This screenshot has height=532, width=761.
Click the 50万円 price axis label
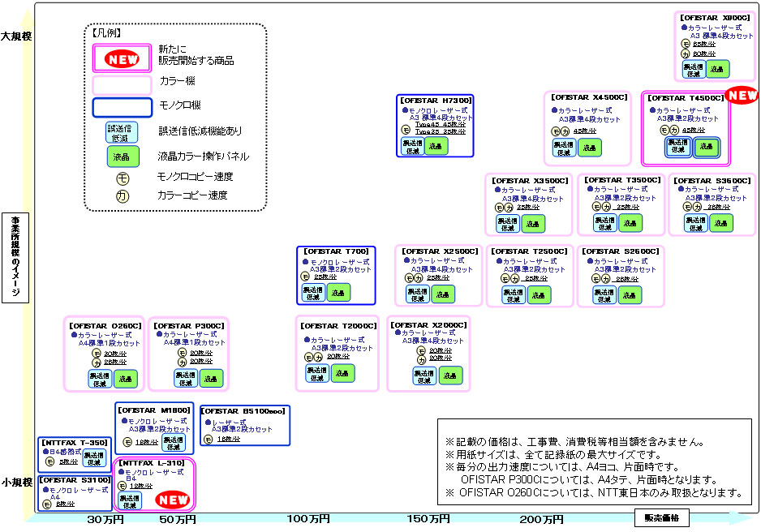pos(178,520)
